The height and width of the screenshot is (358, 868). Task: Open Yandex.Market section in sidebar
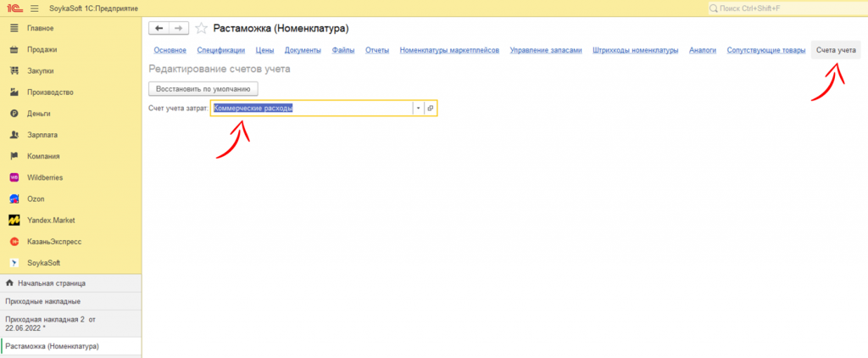(x=51, y=220)
